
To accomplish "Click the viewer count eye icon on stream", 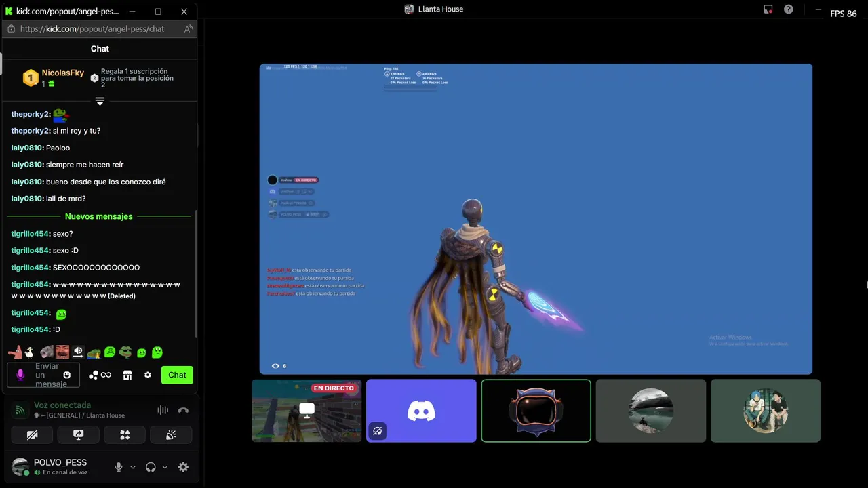I will 275,366.
